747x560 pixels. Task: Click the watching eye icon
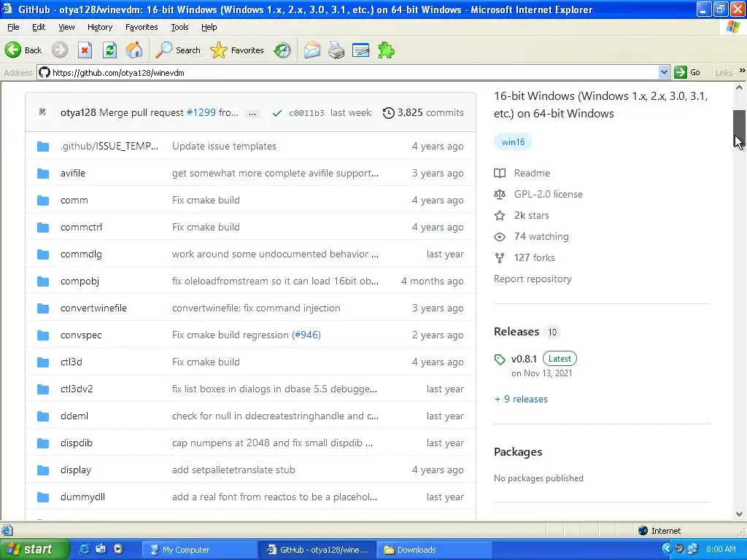pyautogui.click(x=499, y=237)
